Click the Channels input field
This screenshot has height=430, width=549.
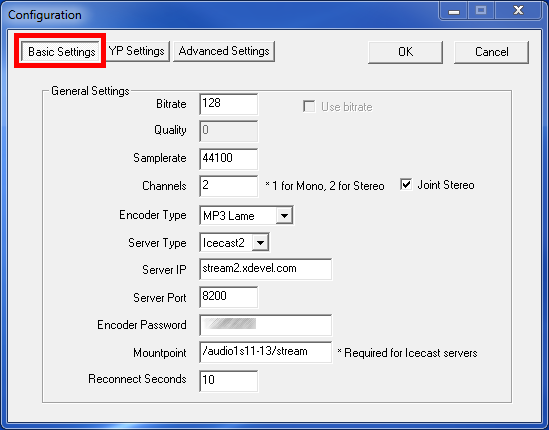coord(229,186)
